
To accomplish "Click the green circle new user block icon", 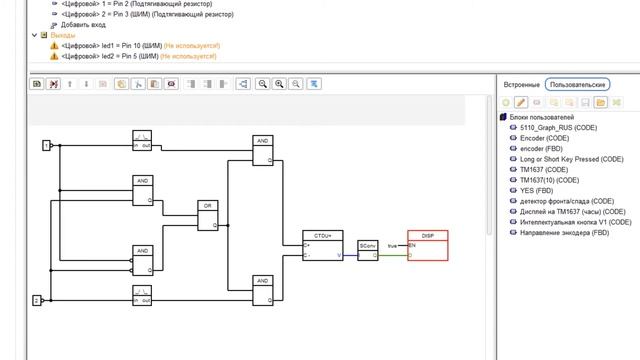I will (506, 102).
